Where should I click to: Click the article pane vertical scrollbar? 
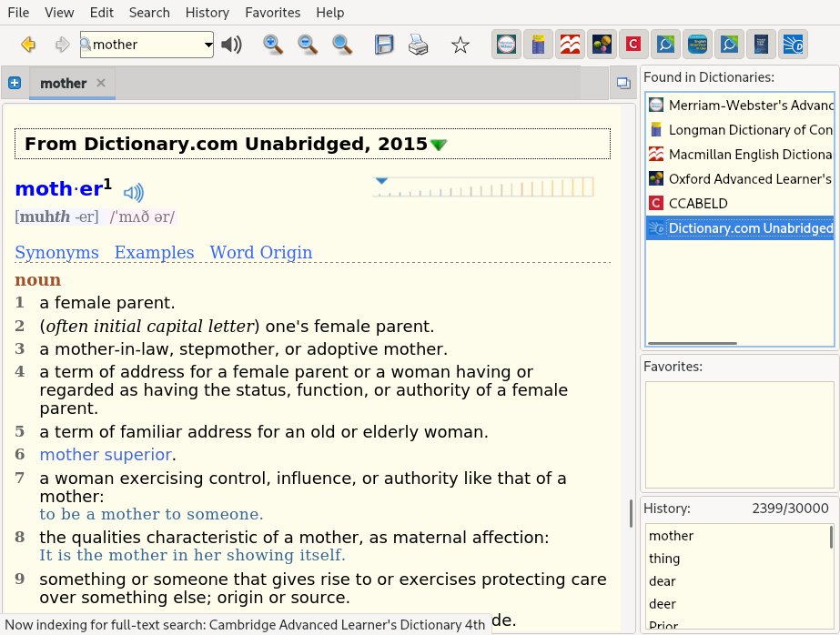[631, 513]
